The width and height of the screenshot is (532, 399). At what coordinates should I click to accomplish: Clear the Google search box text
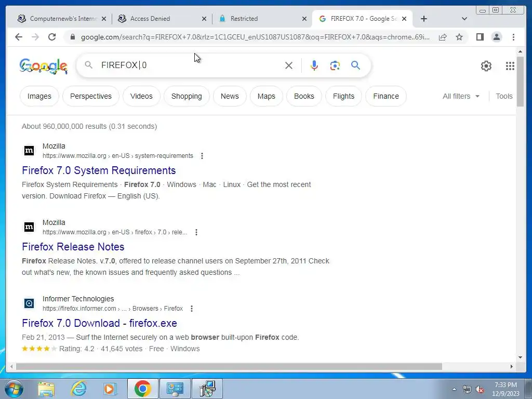pos(289,65)
